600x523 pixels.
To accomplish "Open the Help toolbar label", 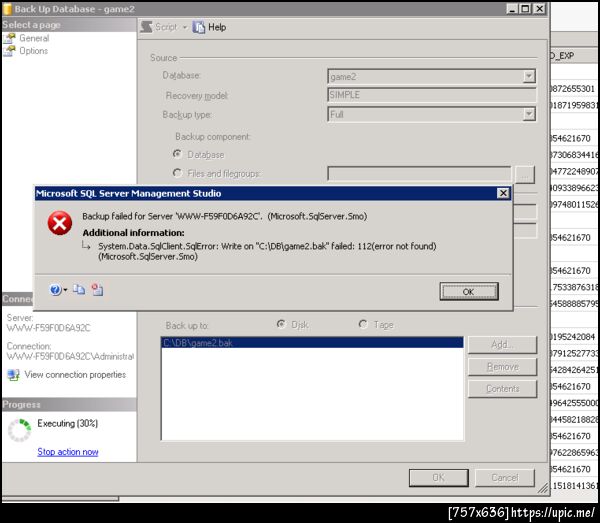I will pyautogui.click(x=217, y=27).
